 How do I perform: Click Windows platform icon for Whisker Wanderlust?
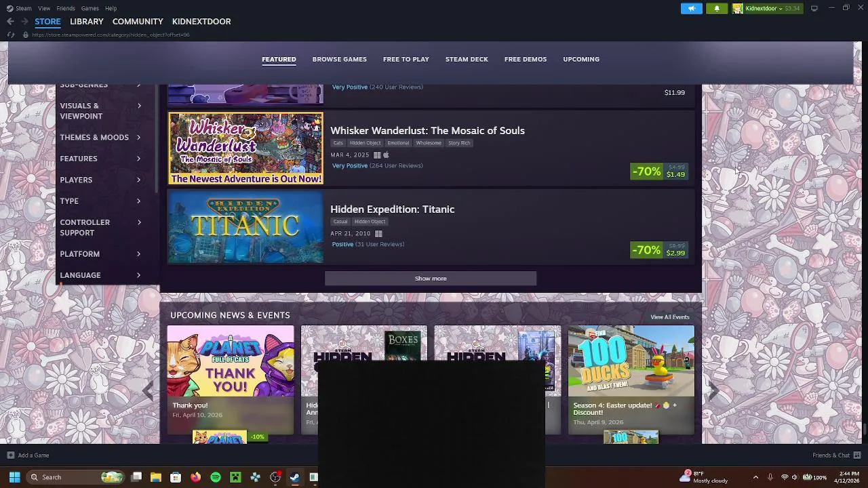tap(378, 155)
